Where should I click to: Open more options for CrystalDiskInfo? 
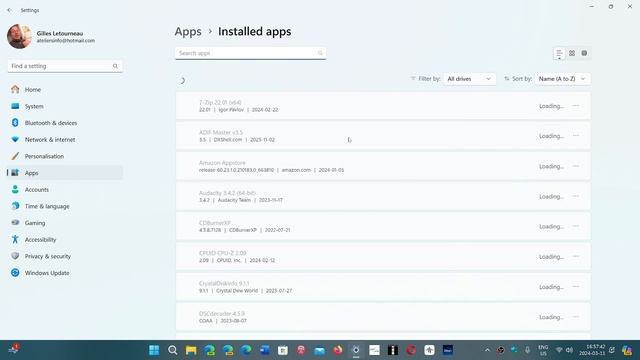[576, 287]
